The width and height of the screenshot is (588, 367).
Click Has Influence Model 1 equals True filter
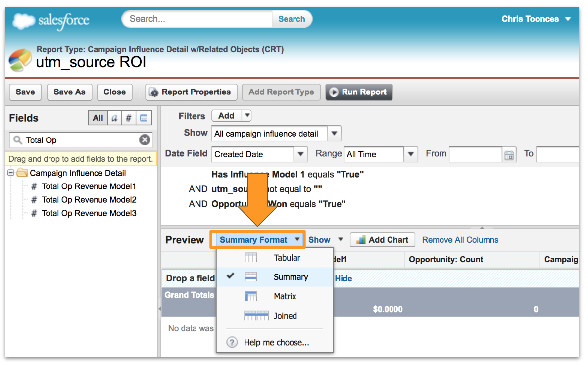click(288, 174)
